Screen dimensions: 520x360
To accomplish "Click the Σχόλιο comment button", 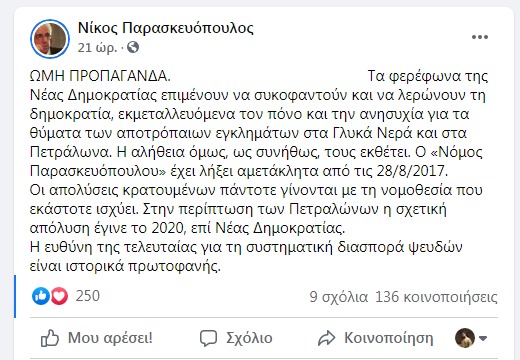I will point(236,338).
